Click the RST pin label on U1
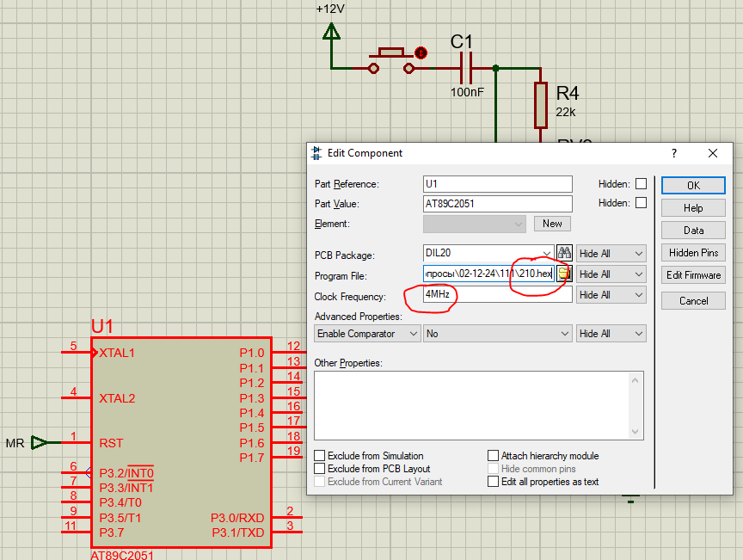This screenshot has width=743, height=560. pos(111,443)
